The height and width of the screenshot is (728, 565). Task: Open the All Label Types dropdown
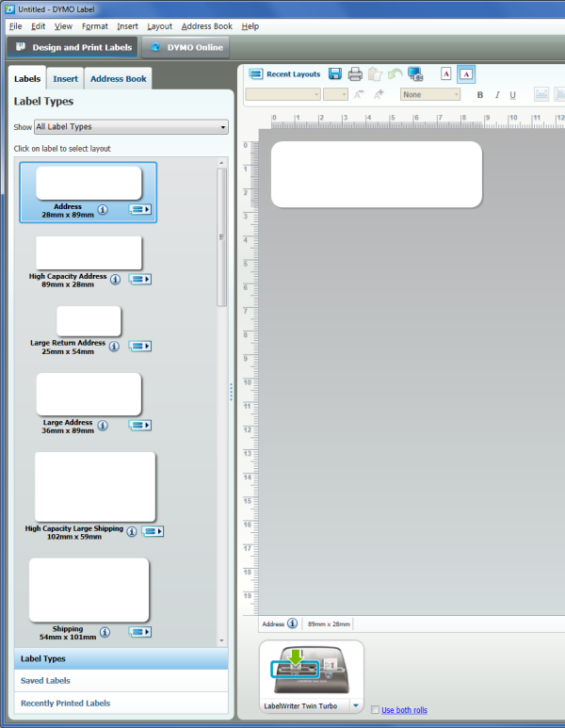131,127
